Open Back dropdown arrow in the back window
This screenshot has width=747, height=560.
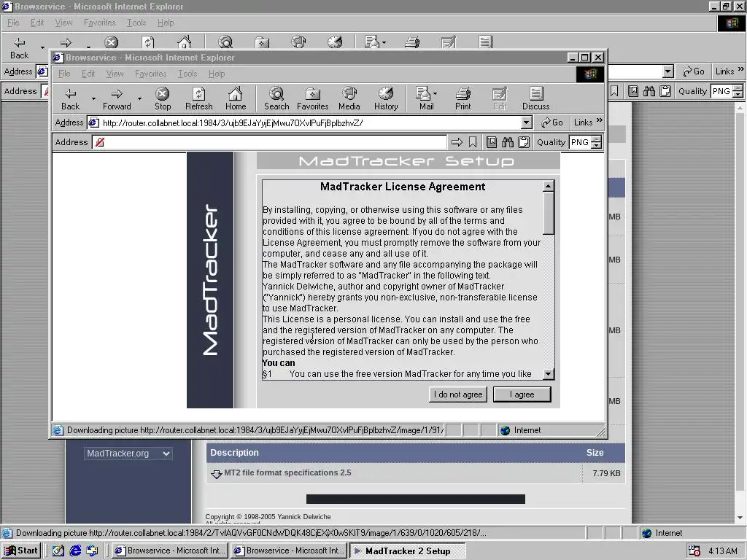click(42, 47)
